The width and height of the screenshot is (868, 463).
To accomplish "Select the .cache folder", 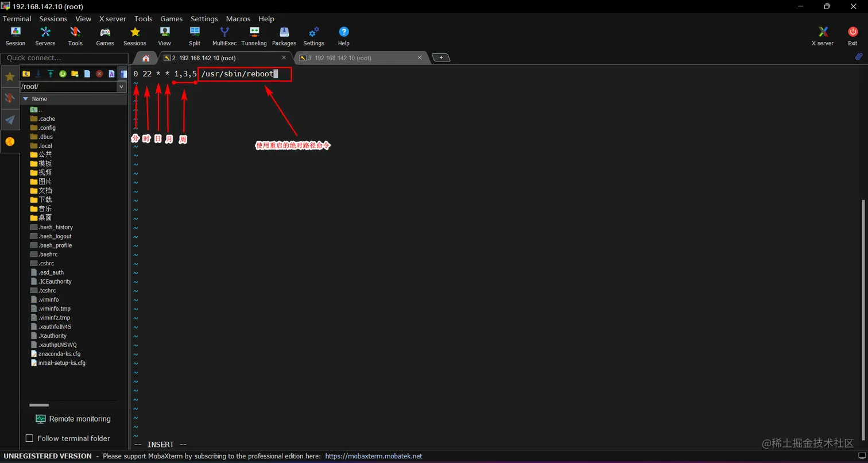I will pyautogui.click(x=42, y=119).
